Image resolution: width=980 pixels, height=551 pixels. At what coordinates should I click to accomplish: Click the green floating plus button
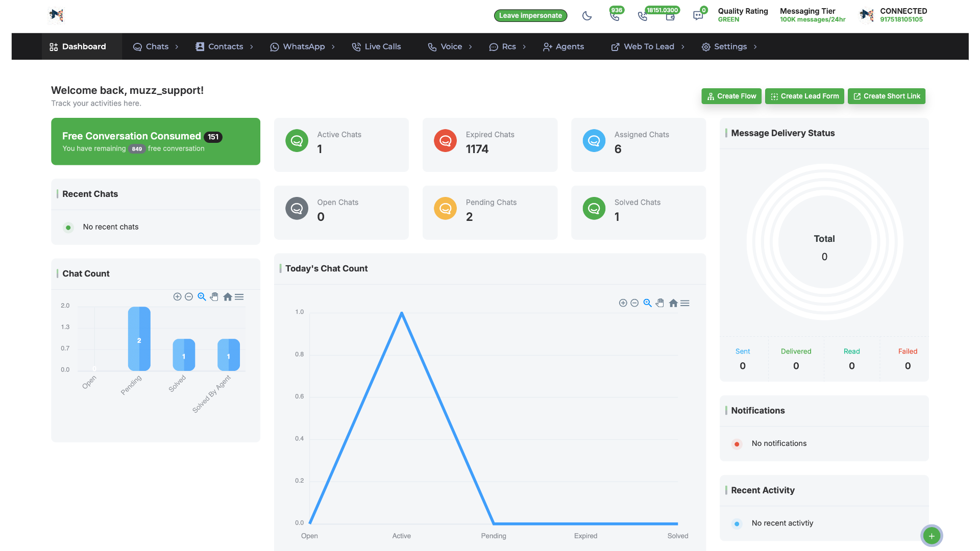pyautogui.click(x=932, y=536)
